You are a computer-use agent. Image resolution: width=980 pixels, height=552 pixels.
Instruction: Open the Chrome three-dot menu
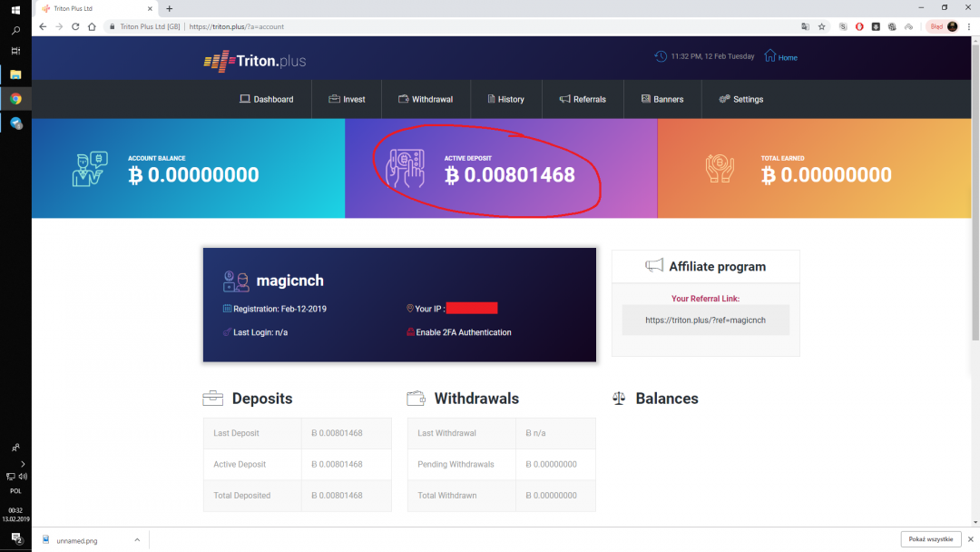pos(970,26)
